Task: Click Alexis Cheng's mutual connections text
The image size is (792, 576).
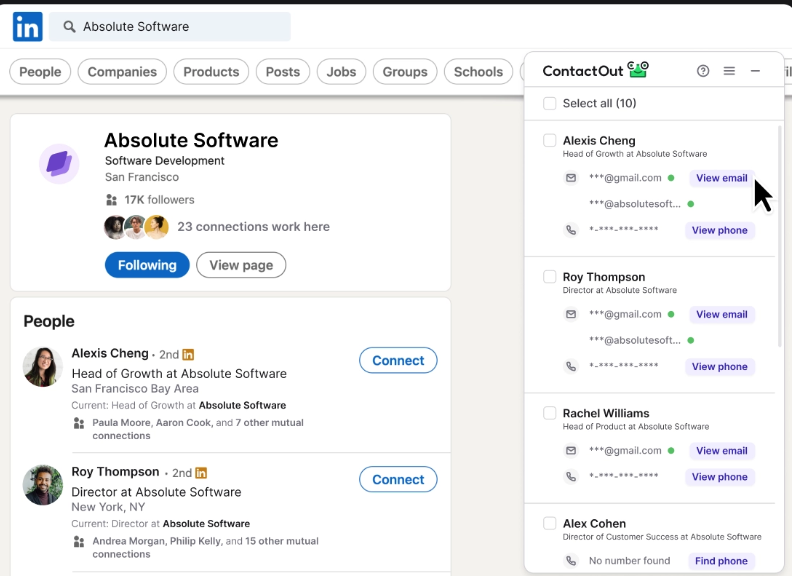Action: point(198,429)
